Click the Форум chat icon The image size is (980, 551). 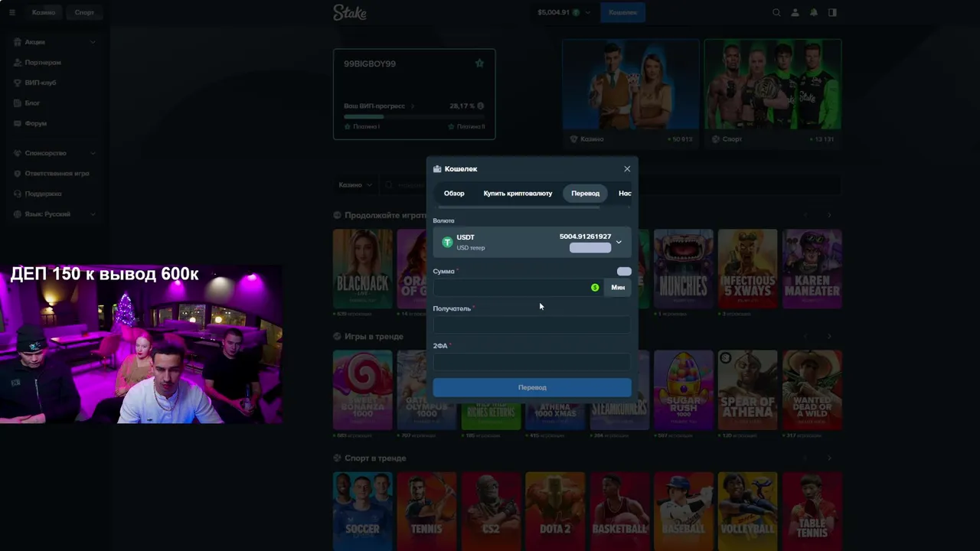click(x=18, y=123)
